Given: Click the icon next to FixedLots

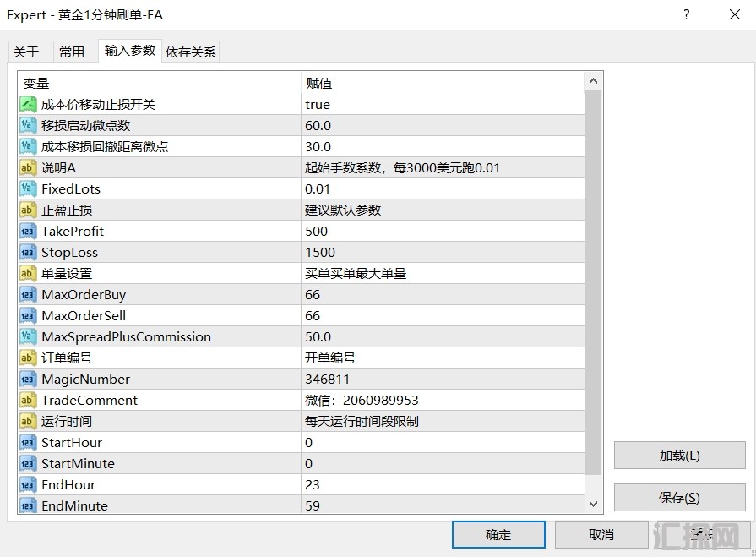Looking at the screenshot, I should [x=27, y=188].
